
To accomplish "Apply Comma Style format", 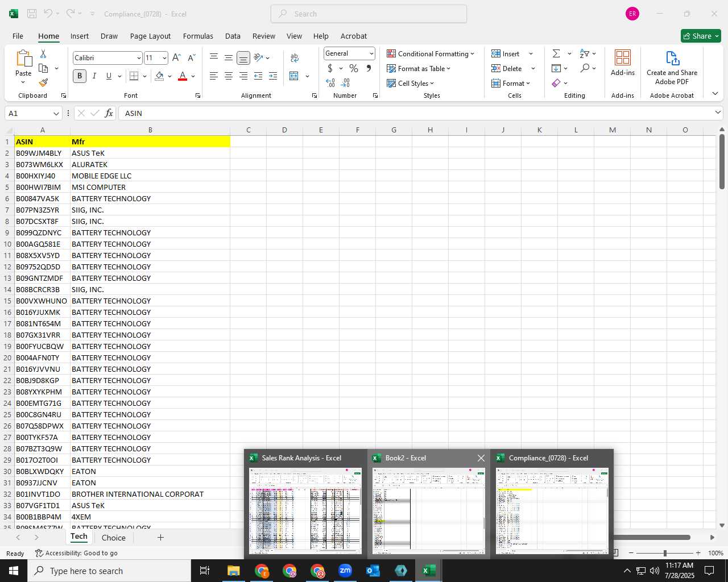I will [x=369, y=68].
